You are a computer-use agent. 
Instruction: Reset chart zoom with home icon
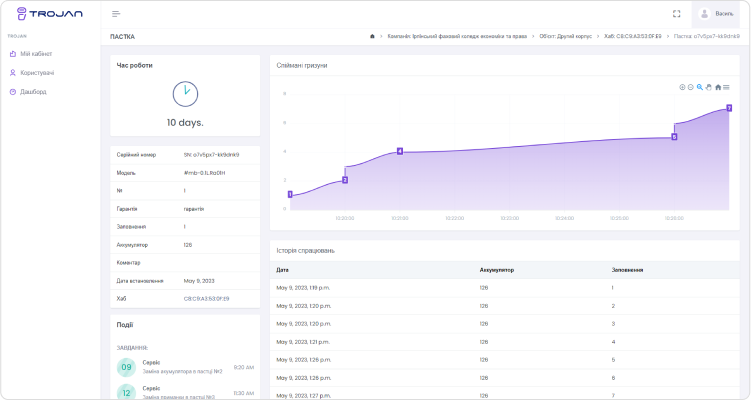click(x=718, y=87)
